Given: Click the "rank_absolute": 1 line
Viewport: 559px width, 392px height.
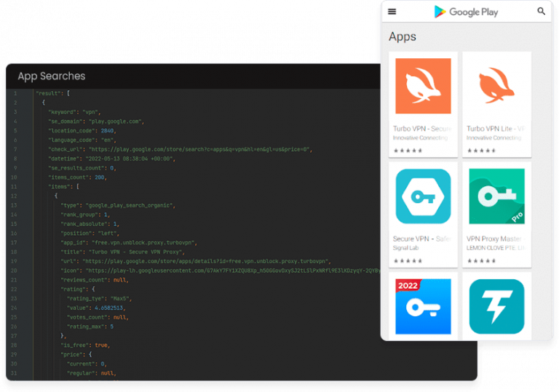Looking at the screenshot, I should [x=90, y=224].
